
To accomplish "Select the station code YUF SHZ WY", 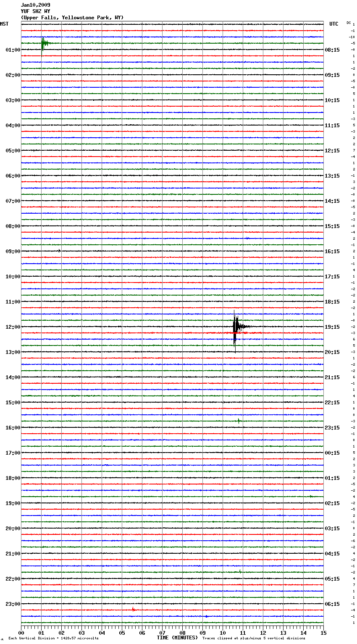I will tap(35, 11).
